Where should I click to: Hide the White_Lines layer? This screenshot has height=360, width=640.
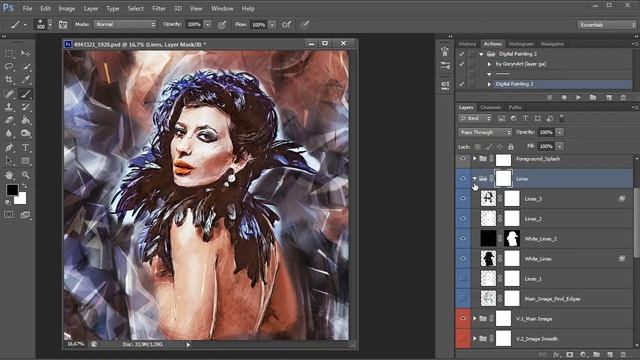(x=463, y=259)
